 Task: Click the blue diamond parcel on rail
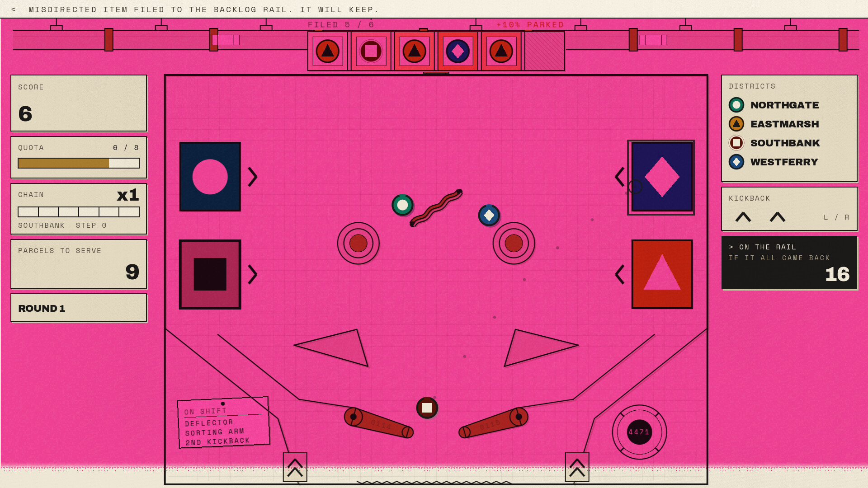(x=458, y=51)
